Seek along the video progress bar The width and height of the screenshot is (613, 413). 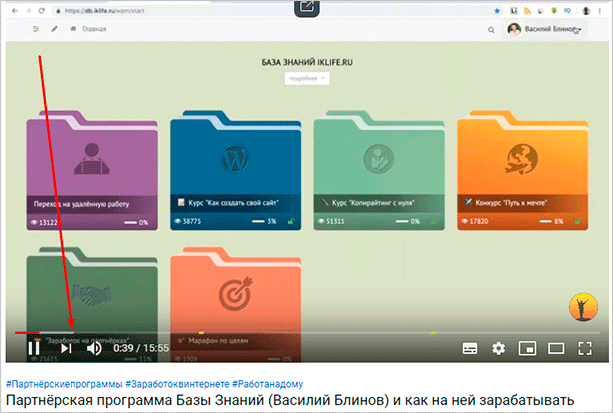point(307,332)
